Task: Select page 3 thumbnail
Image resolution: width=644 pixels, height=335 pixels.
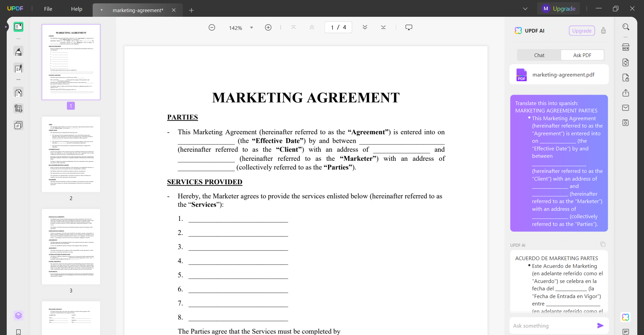Action: point(71,247)
